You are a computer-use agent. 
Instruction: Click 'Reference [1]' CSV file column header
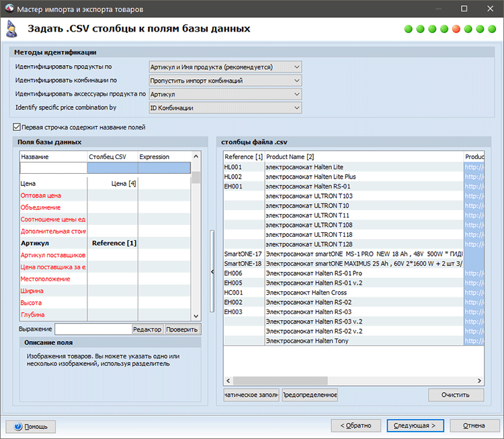(x=244, y=156)
